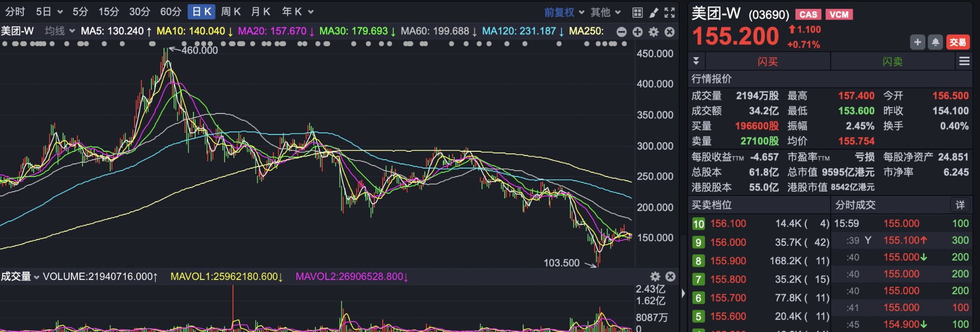
Task: Open volume indicator settings gear
Action: [x=655, y=276]
